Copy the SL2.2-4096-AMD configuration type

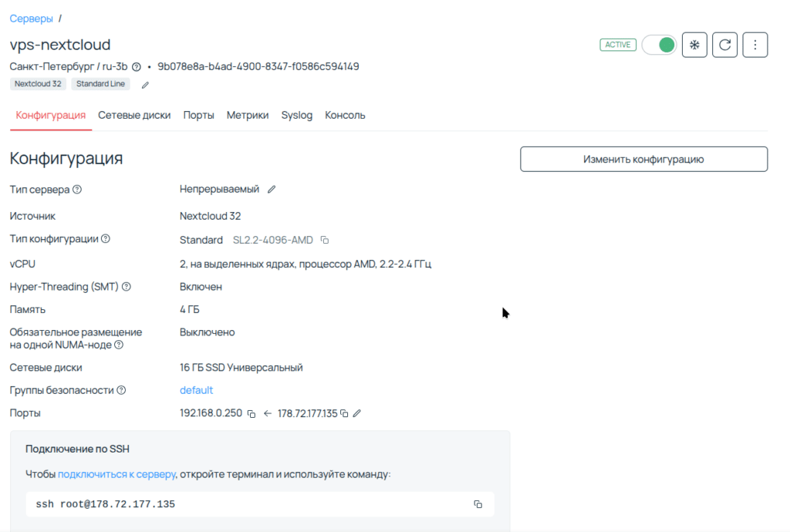click(324, 240)
